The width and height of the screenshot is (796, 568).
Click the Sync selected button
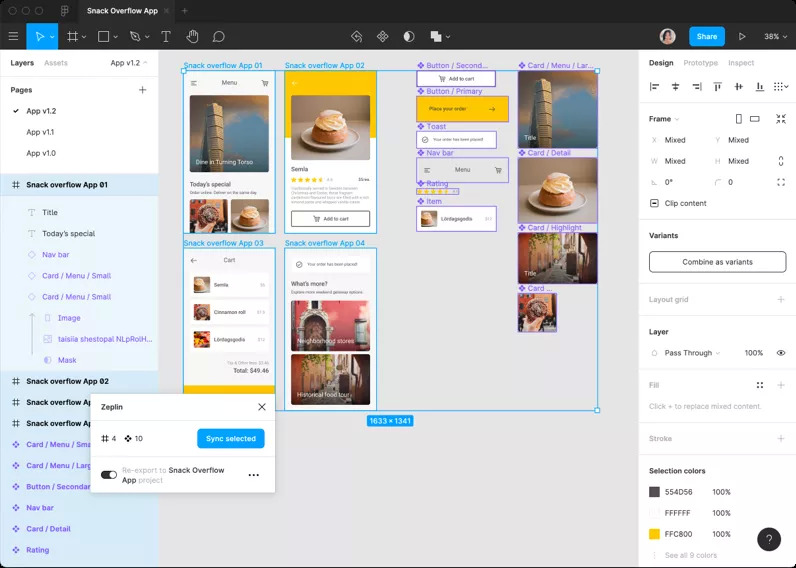click(230, 438)
